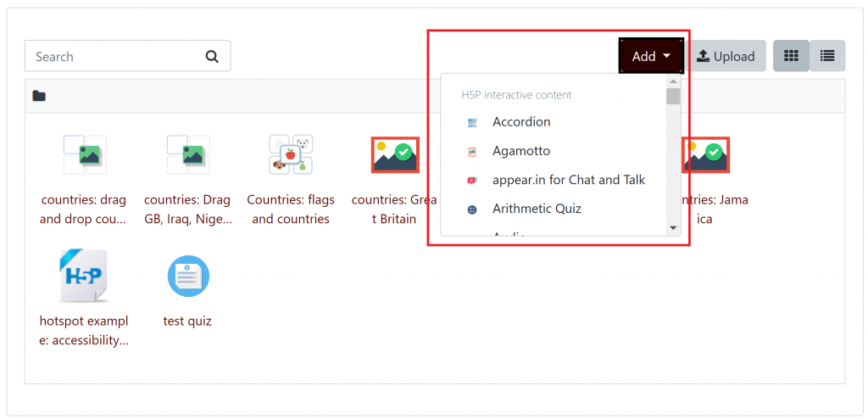Screen dimensions: 868x419
Task: Open link 'hotspot example: accessibility...'
Action: pos(84,331)
